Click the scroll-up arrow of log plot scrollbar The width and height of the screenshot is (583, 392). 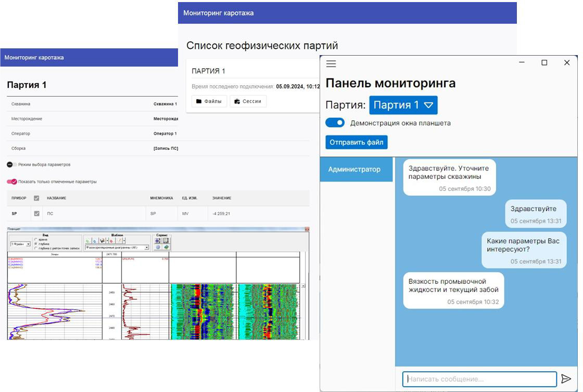point(304,286)
